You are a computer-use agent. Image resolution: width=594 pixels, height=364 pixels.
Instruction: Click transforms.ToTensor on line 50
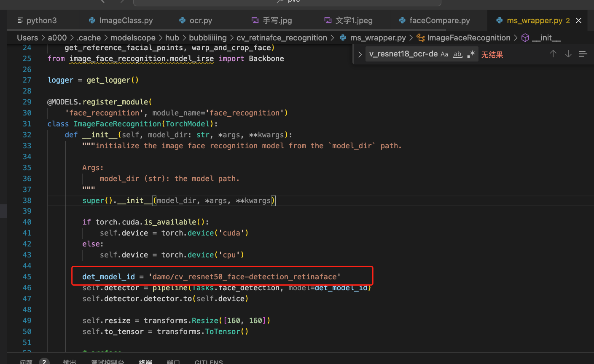[199, 332]
